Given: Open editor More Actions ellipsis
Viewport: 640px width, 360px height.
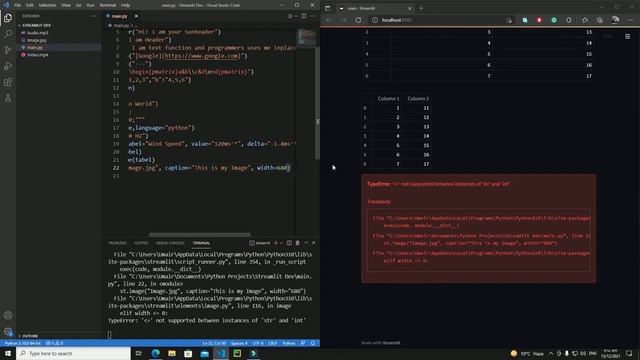Looking at the screenshot, I should (x=312, y=16).
